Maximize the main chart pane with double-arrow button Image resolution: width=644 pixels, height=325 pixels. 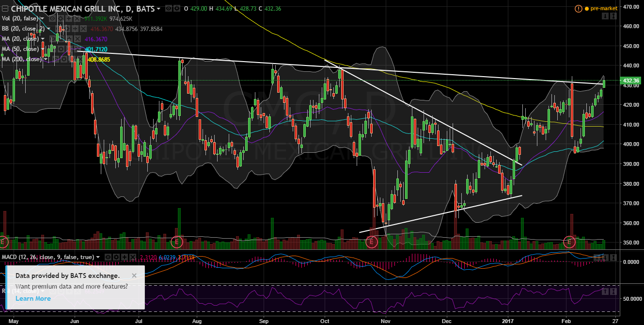point(613,16)
